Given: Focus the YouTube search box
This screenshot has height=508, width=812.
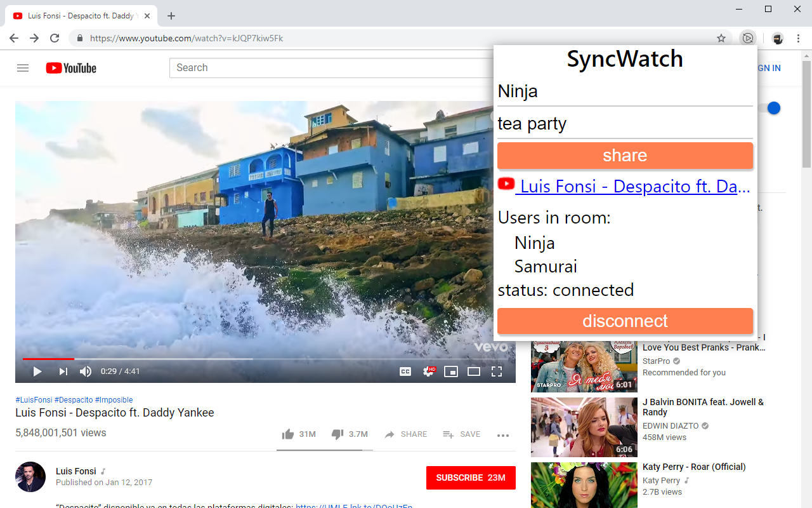Looking at the screenshot, I should [x=331, y=68].
